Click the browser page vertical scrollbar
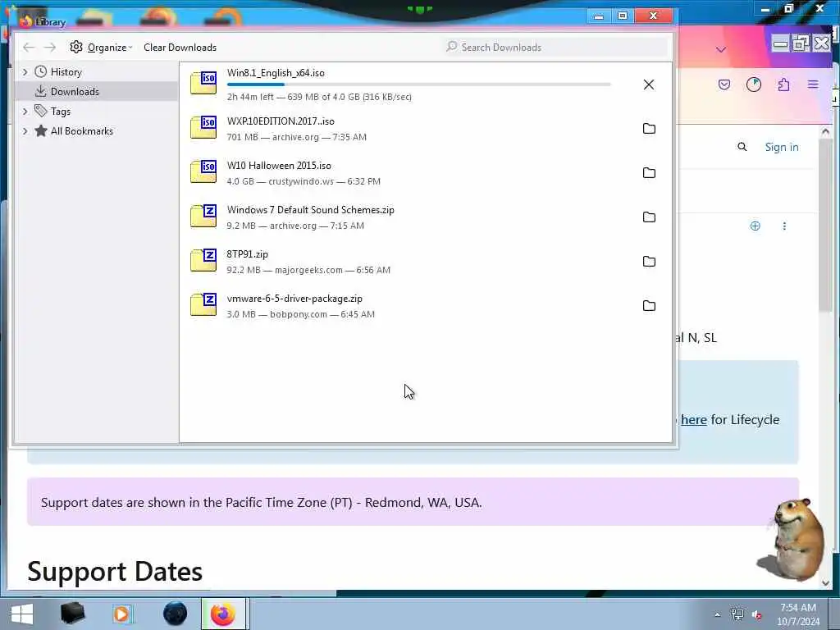The width and height of the screenshot is (840, 630). (825, 225)
